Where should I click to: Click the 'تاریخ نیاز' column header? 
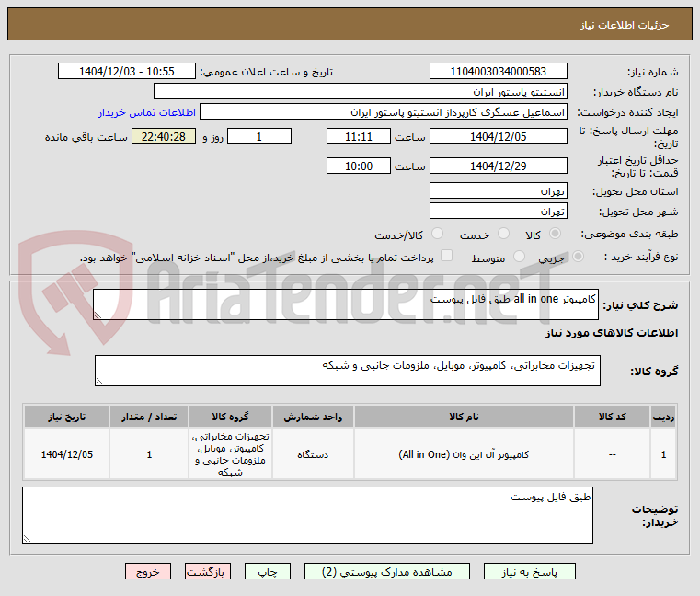tap(67, 417)
